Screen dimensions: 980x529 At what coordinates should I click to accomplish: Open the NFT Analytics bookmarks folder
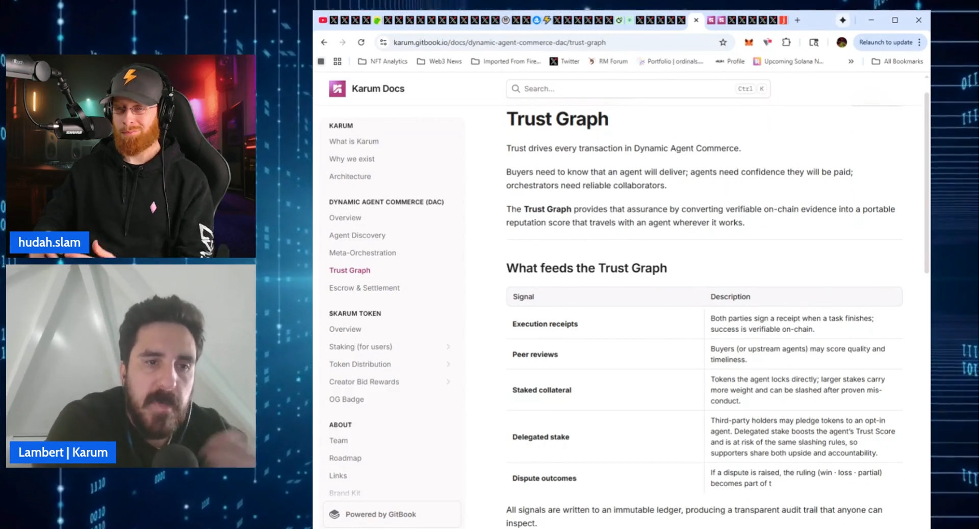383,61
